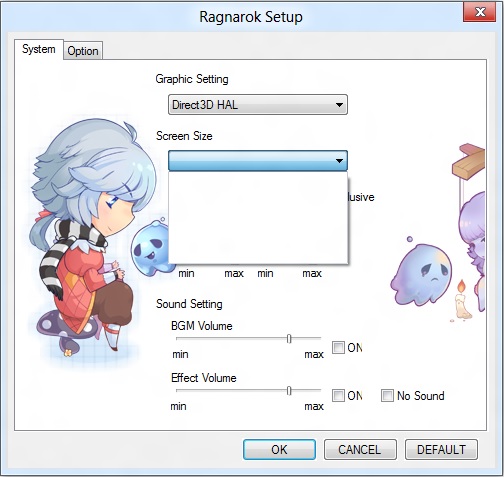Viewport: 504px width, 477px height.
Task: Confirm settings with the OK button
Action: 279,450
